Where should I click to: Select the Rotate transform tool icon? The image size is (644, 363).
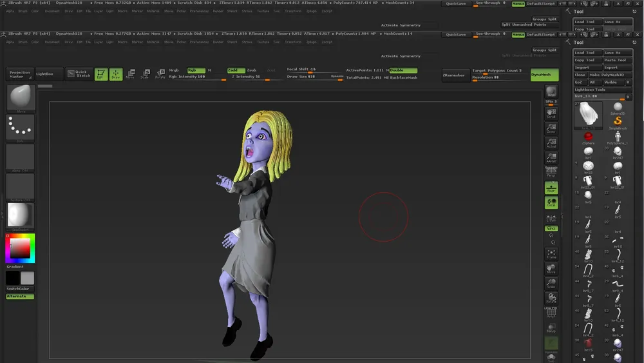point(160,74)
